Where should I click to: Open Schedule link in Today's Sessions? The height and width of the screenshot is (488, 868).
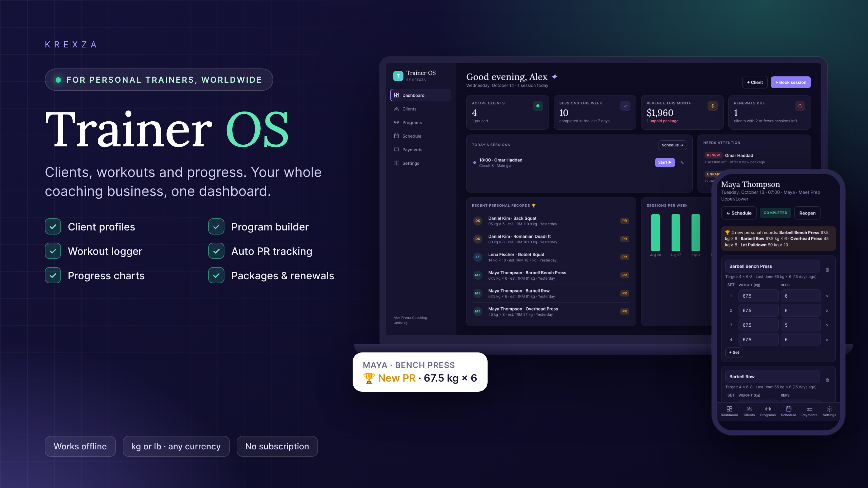[672, 145]
